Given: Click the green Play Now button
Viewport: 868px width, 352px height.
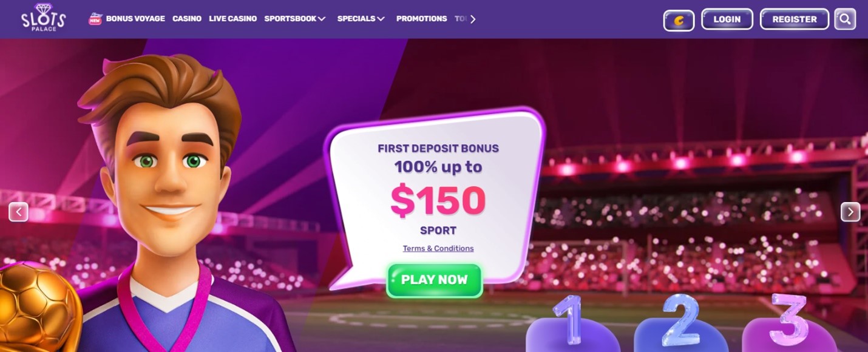Looking at the screenshot, I should (x=435, y=280).
